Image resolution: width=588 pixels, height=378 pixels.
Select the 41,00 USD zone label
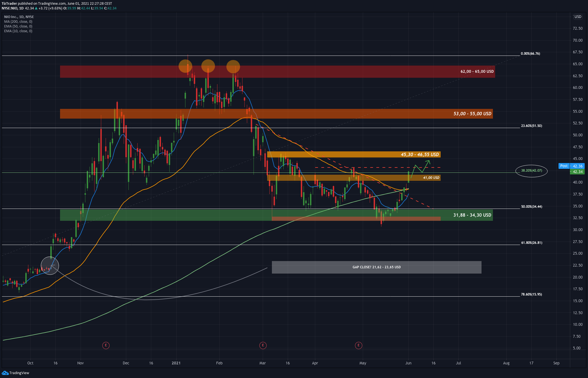pos(431,178)
